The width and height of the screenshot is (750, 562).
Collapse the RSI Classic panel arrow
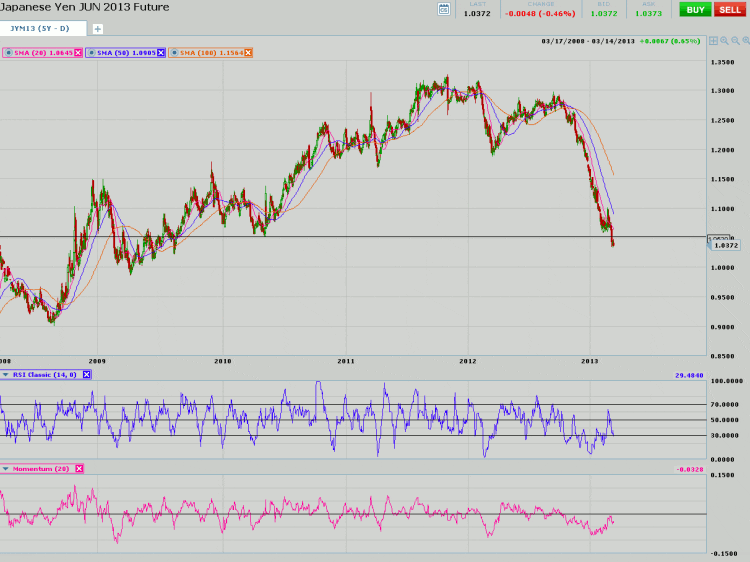click(x=5, y=374)
